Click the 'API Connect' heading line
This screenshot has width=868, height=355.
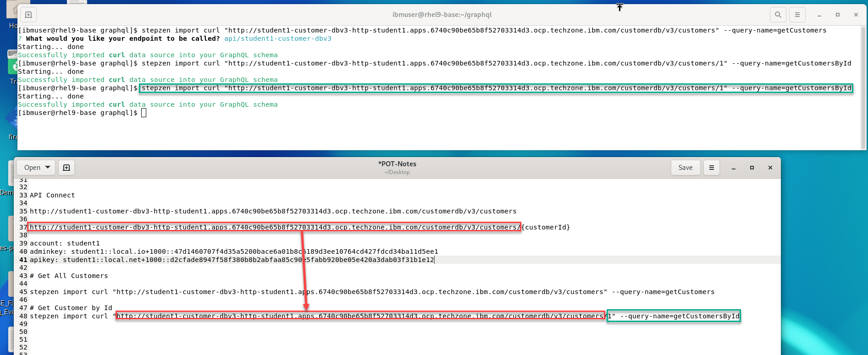[x=52, y=195]
